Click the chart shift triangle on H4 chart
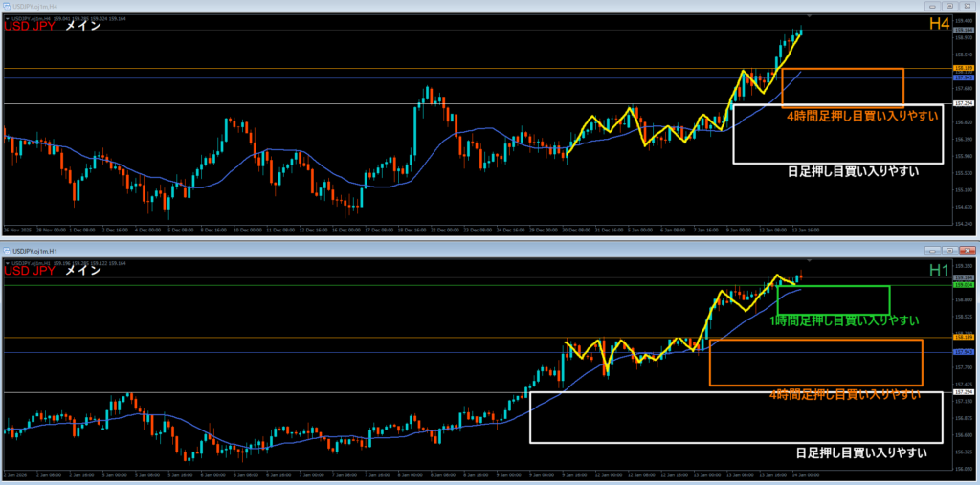The image size is (980, 485). tap(810, 14)
